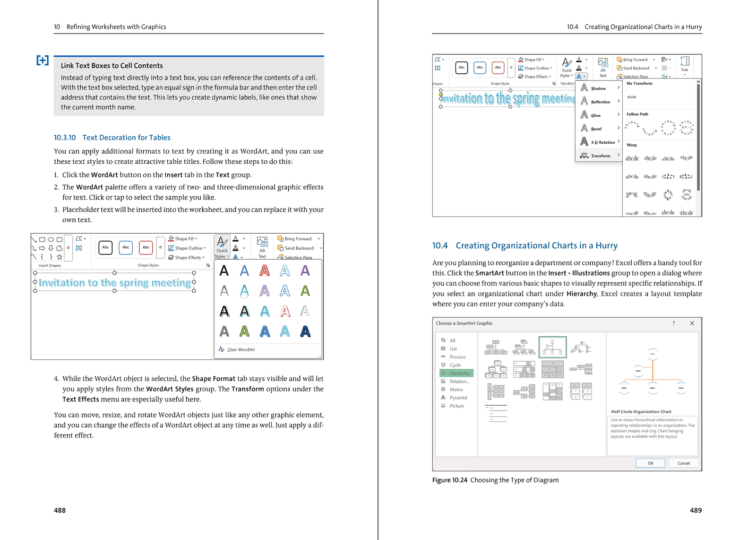The width and height of the screenshot is (756, 540).
Task: Select the star shape in Insert Shapes
Action: (60, 257)
